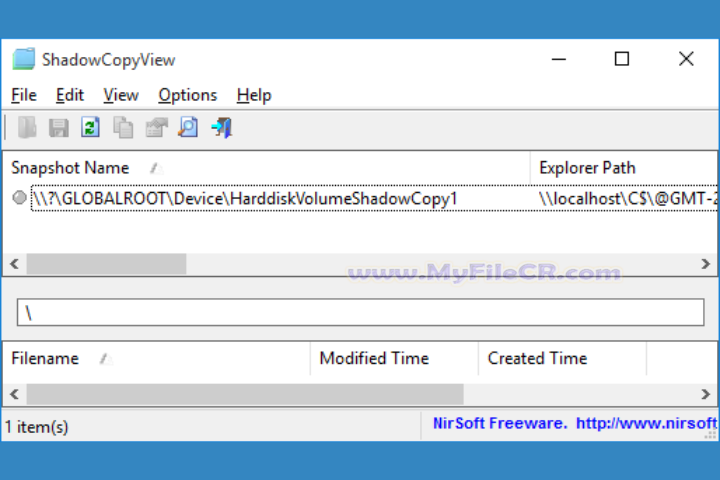Open the File menu

[x=24, y=95]
